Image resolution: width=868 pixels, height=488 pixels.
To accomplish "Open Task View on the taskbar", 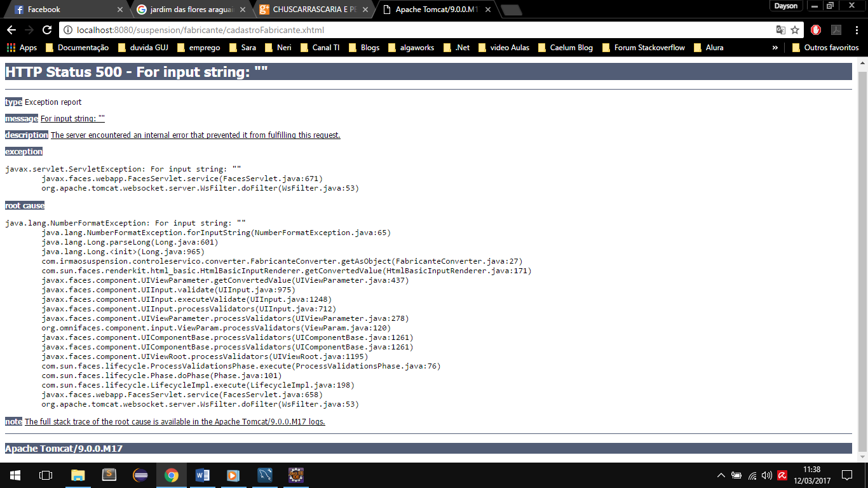I will click(x=46, y=475).
